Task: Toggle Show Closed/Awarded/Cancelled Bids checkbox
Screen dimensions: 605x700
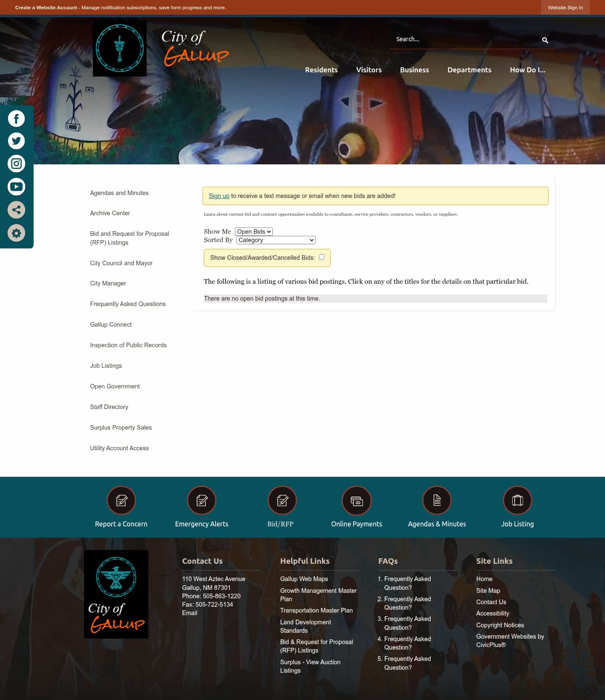Action: pos(321,257)
